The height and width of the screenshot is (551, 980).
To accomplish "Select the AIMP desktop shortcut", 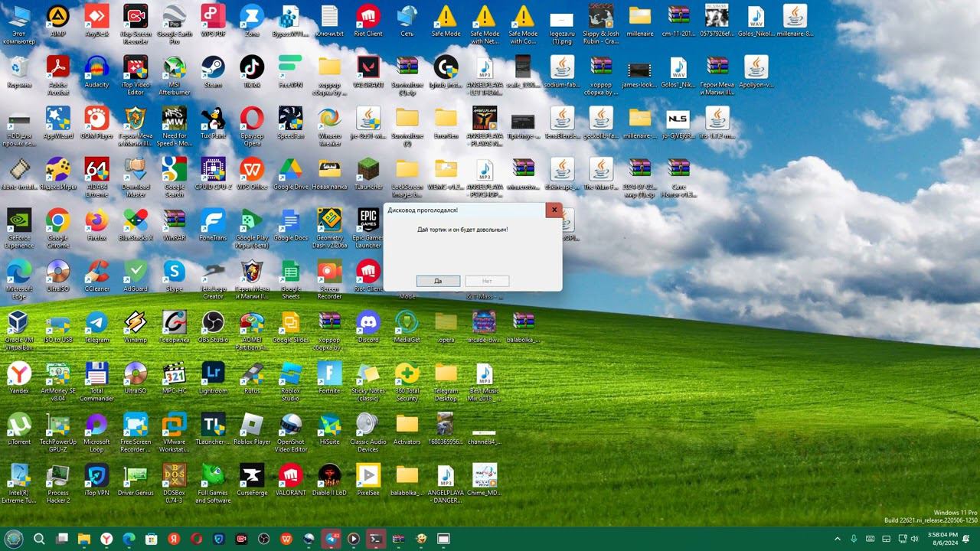I will 57,21.
